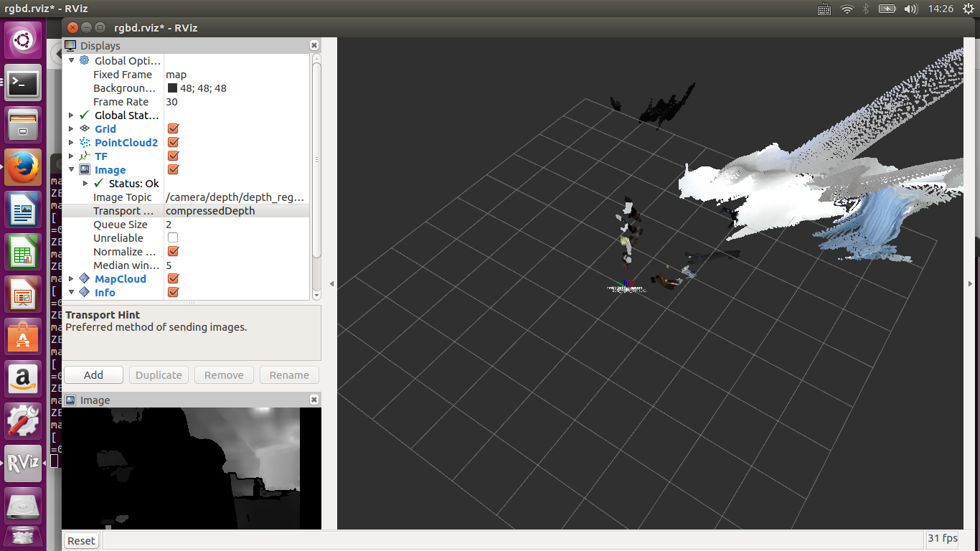Screen dimensions: 980x551
Task: Collapse the Global Options section
Action: (71, 61)
